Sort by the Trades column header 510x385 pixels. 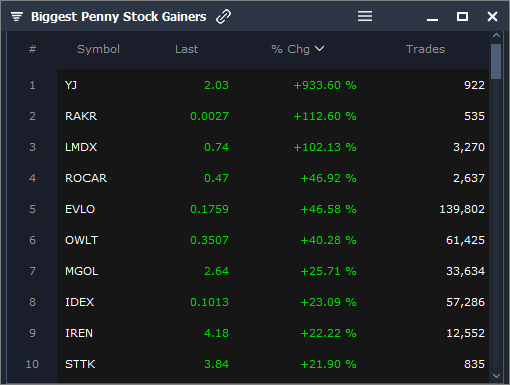425,49
